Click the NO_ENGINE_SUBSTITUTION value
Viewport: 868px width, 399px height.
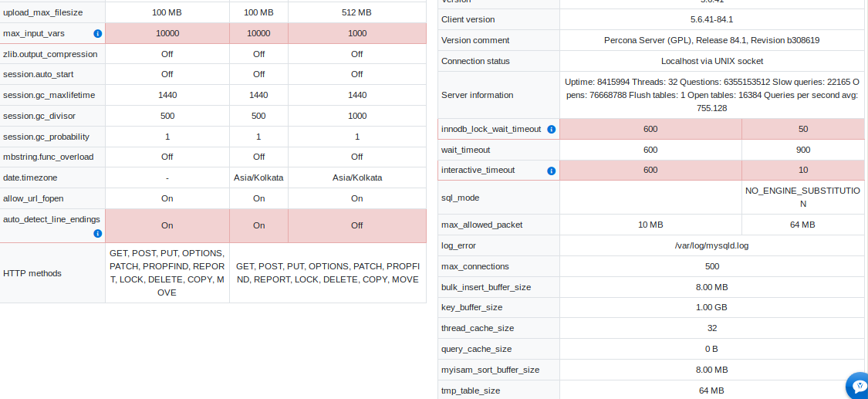(x=802, y=197)
